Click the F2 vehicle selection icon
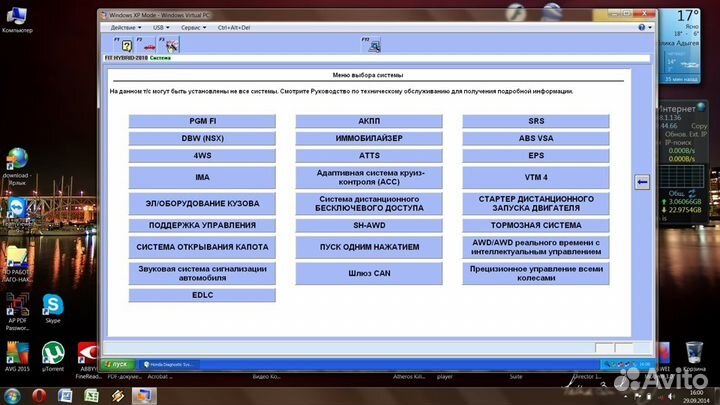This screenshot has width=720, height=405. click(x=146, y=45)
